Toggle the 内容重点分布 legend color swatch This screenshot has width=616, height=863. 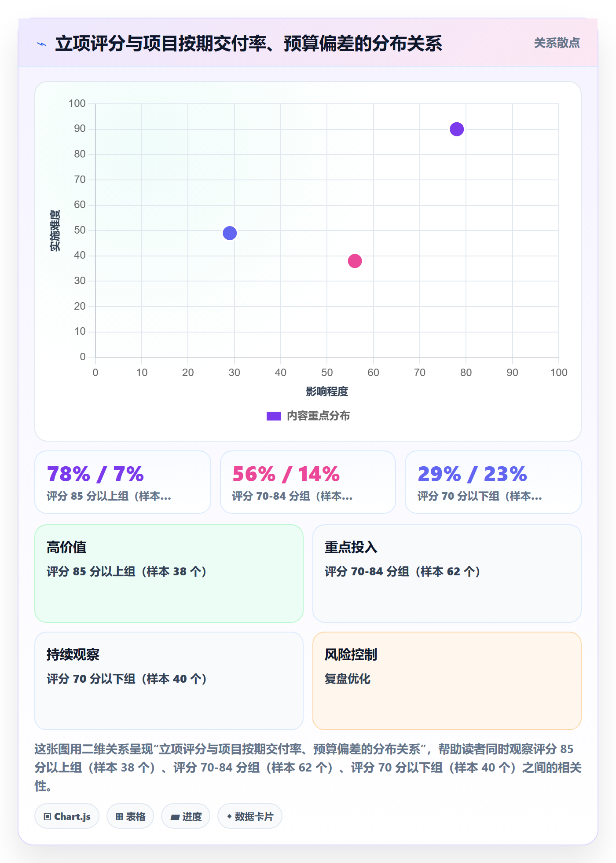coord(273,416)
